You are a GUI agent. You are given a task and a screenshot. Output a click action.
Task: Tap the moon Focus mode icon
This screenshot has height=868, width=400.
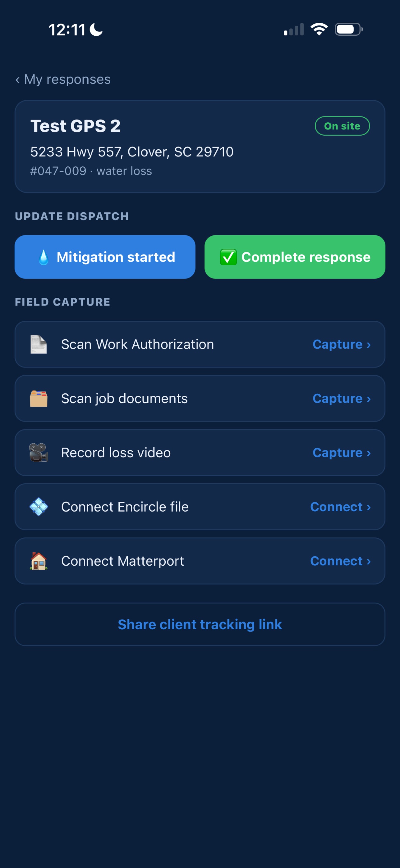[x=96, y=30]
